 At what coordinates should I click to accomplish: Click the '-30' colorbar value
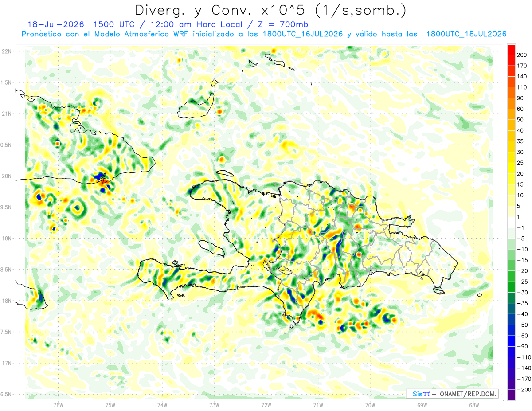tap(522, 292)
